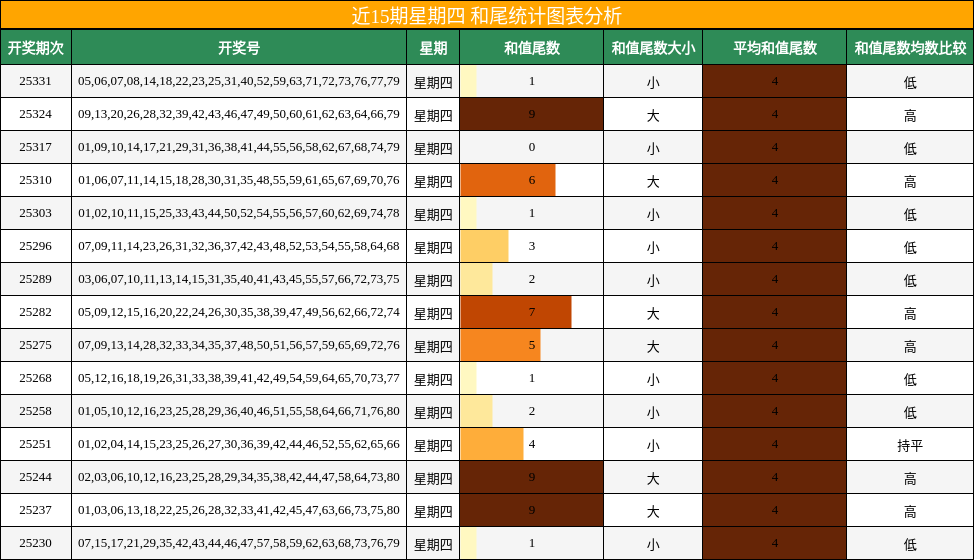Select the 和值尾数 column header
This screenshot has height=560, width=974.
point(532,47)
